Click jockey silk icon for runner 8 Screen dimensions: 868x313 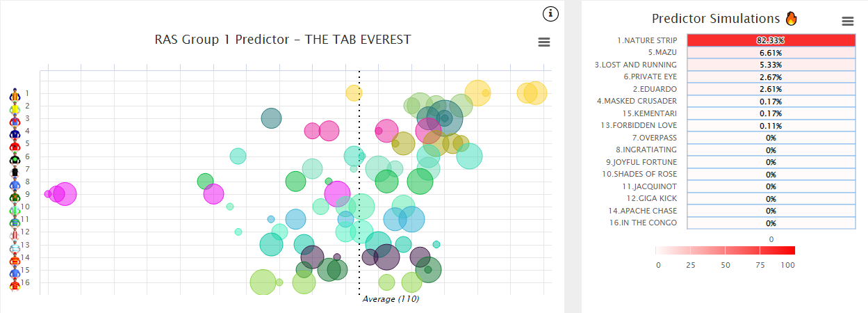15,182
